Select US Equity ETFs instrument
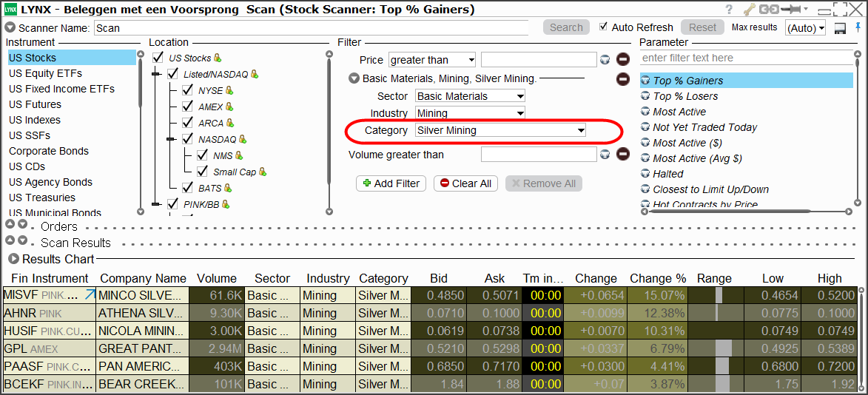The width and height of the screenshot is (868, 395). (45, 73)
